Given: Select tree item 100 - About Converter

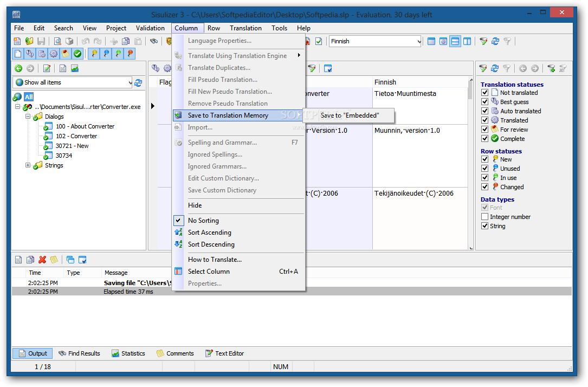Looking at the screenshot, I should (85, 126).
